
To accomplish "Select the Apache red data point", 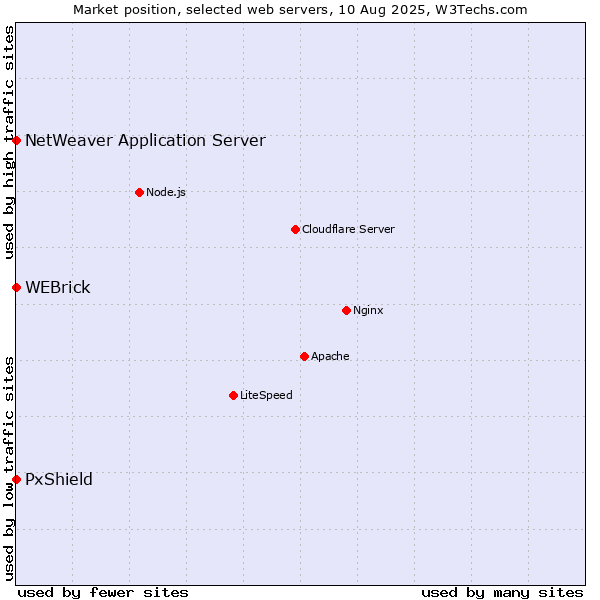I will tap(305, 357).
